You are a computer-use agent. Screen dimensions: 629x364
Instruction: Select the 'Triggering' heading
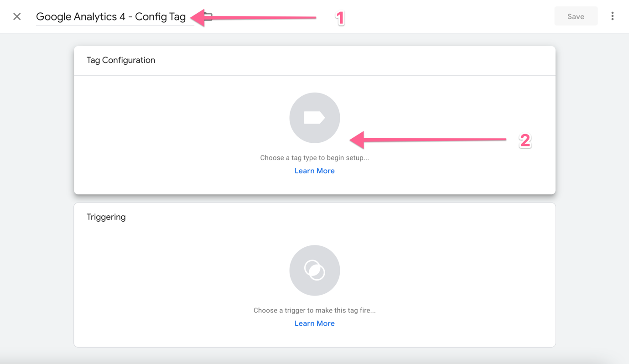point(106,217)
